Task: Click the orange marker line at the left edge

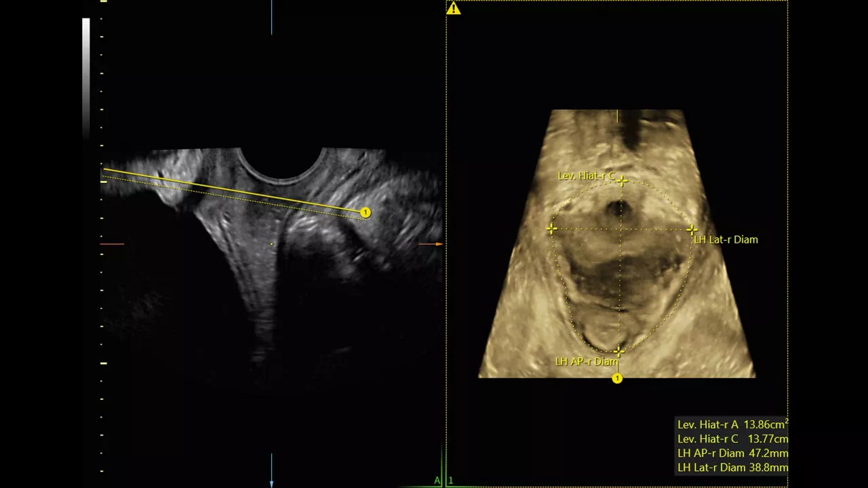Action: point(112,244)
